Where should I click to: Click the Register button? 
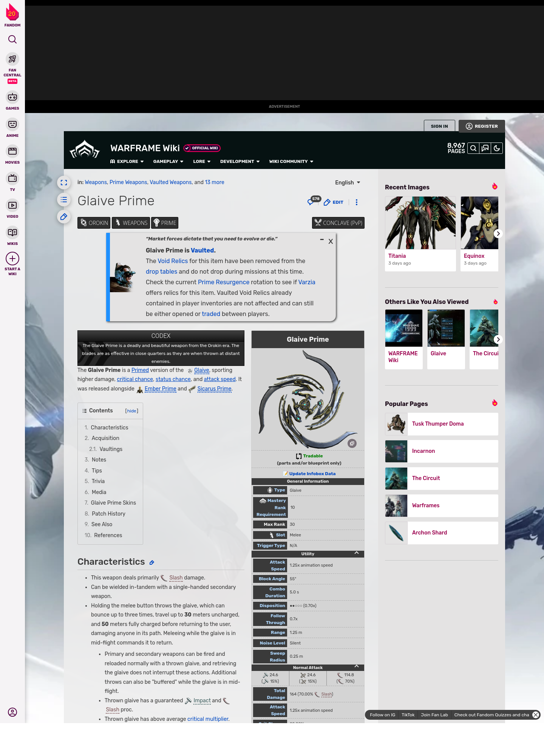coord(482,126)
